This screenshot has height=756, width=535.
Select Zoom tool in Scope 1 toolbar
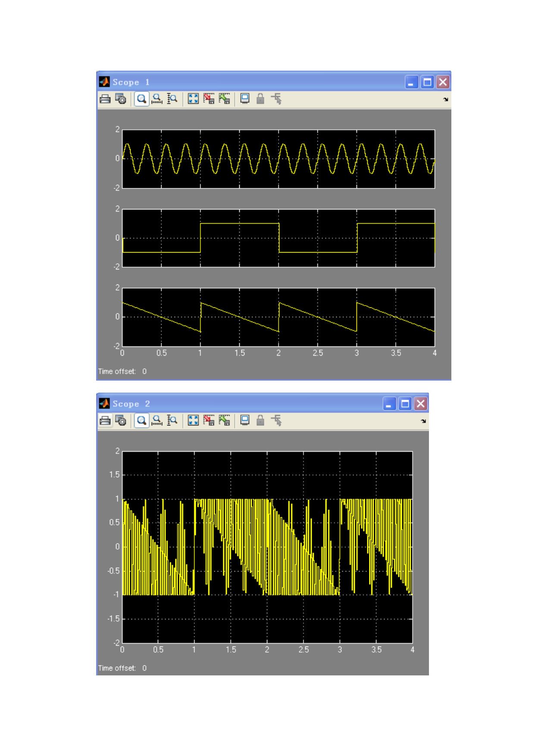coord(141,99)
